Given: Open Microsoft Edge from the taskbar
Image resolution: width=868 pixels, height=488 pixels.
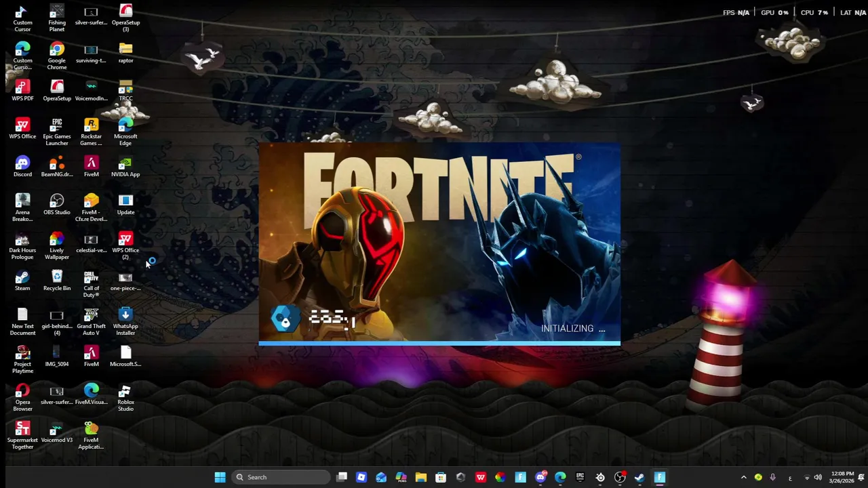Looking at the screenshot, I should point(560,477).
